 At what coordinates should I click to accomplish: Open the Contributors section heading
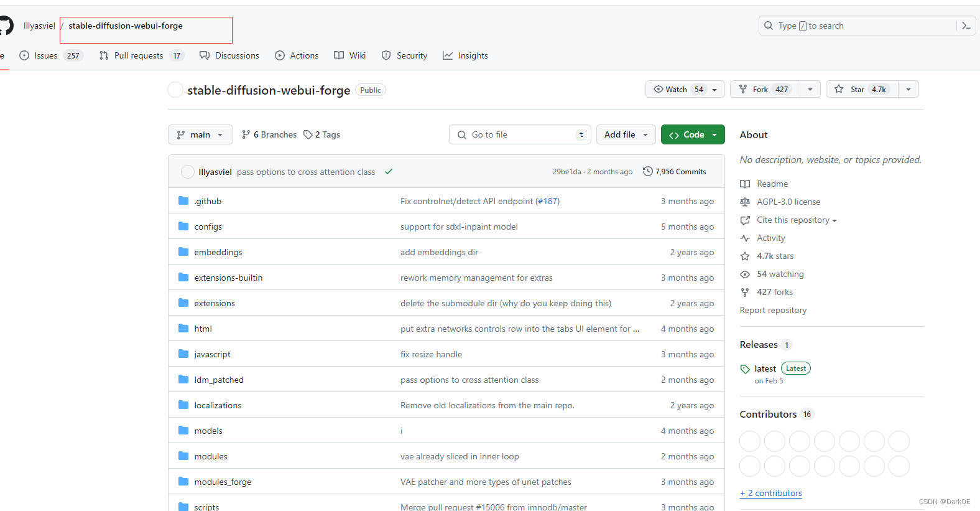(x=768, y=414)
